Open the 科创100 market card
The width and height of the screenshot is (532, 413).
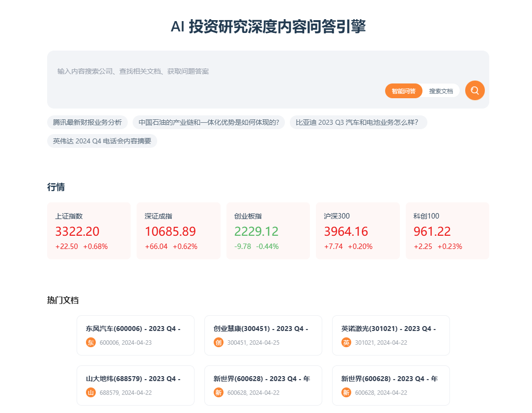pos(447,231)
